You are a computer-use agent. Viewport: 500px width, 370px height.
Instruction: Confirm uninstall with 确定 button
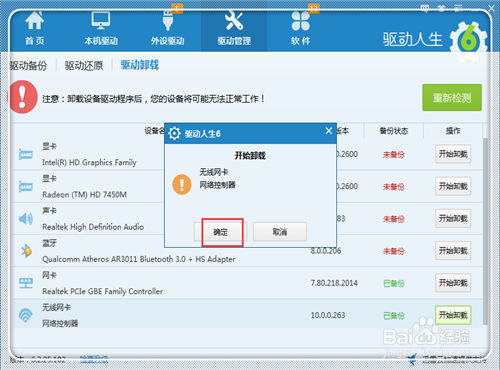[x=220, y=232]
